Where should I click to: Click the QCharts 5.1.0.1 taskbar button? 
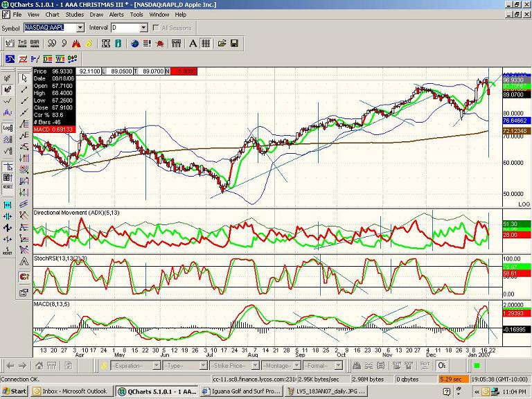pos(156,391)
